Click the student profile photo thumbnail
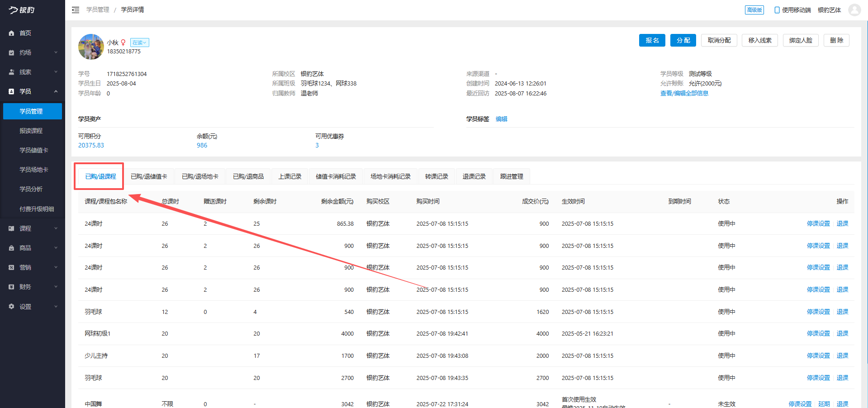This screenshot has height=408, width=868. coord(91,47)
